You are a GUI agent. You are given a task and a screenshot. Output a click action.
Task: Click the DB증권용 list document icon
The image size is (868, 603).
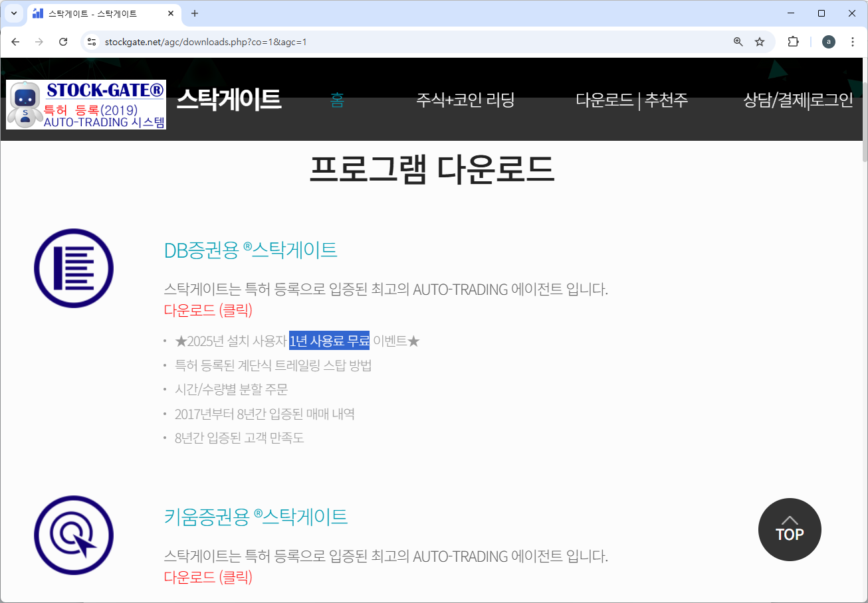(x=74, y=268)
